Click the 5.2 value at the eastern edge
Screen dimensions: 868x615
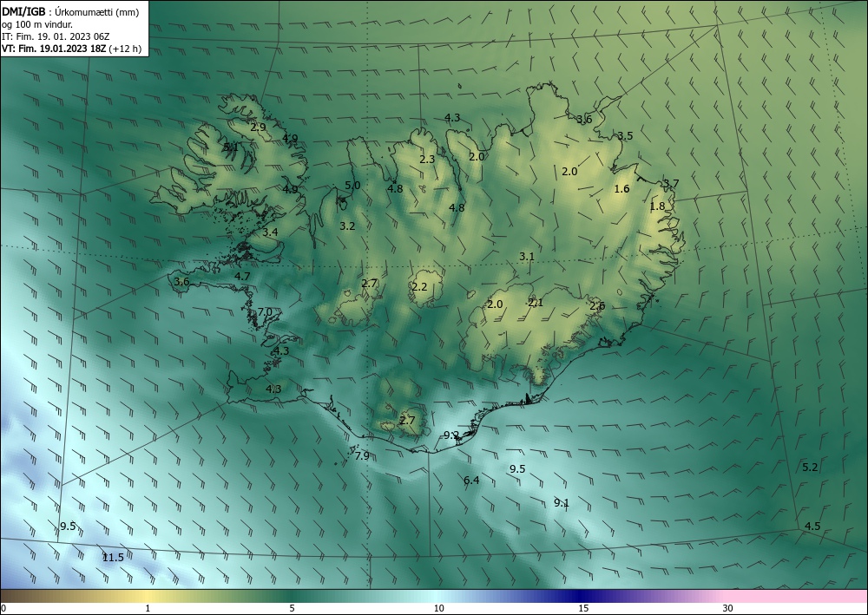pos(810,468)
